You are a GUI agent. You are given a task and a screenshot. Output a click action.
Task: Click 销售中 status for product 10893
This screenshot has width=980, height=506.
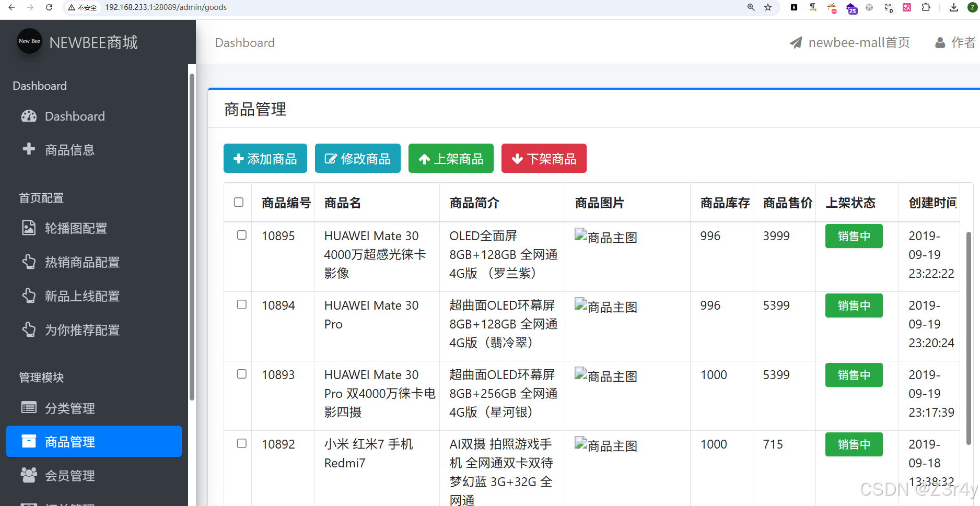point(854,375)
